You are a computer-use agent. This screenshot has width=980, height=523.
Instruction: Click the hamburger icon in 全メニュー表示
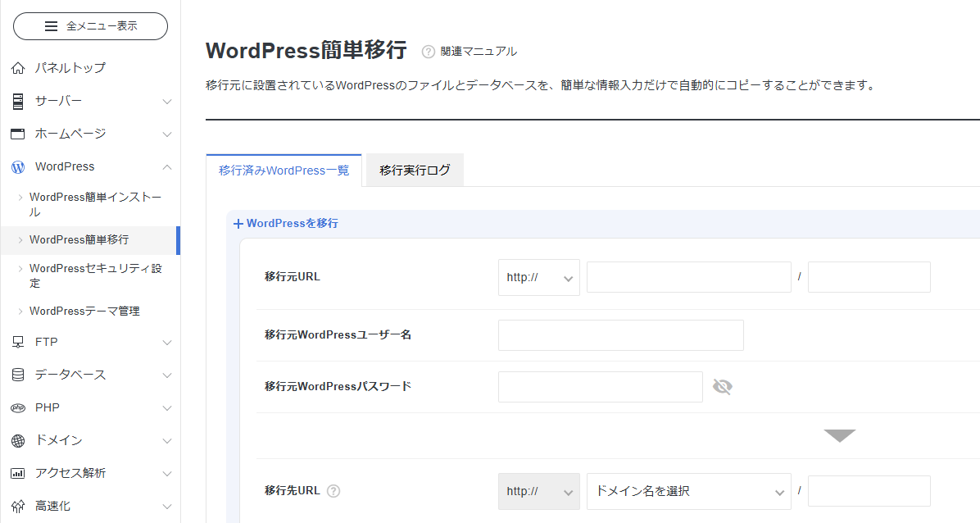(x=52, y=26)
